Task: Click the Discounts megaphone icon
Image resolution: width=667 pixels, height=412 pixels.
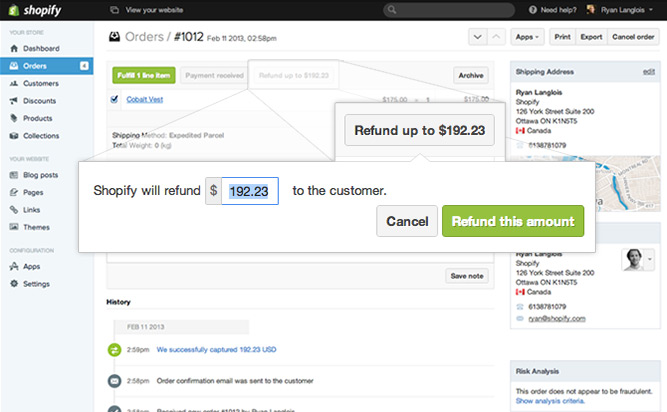Action: pyautogui.click(x=14, y=101)
